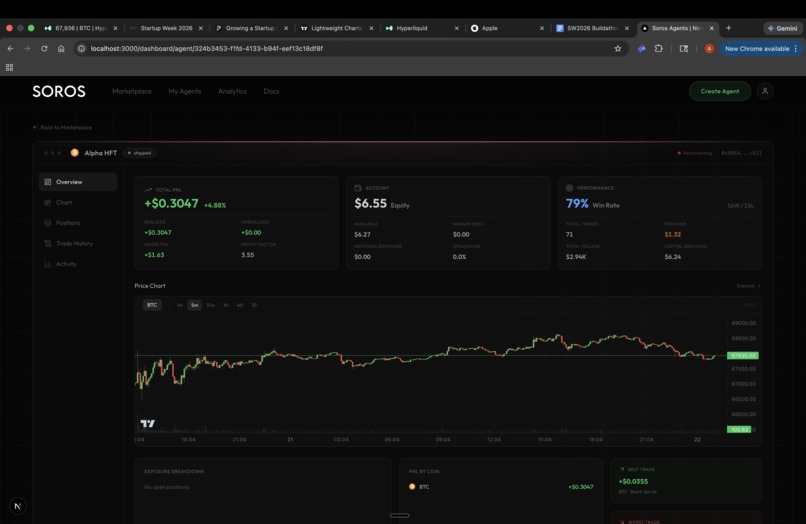Select the BTC coin chip on chart

point(152,305)
